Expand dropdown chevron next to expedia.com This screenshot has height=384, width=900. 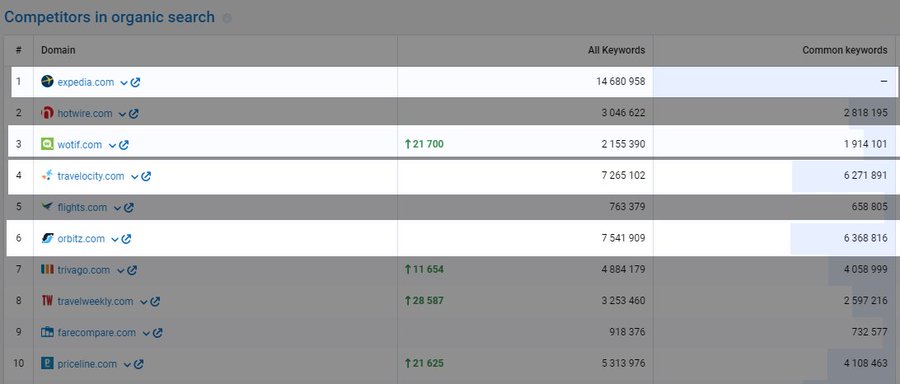coord(123,83)
